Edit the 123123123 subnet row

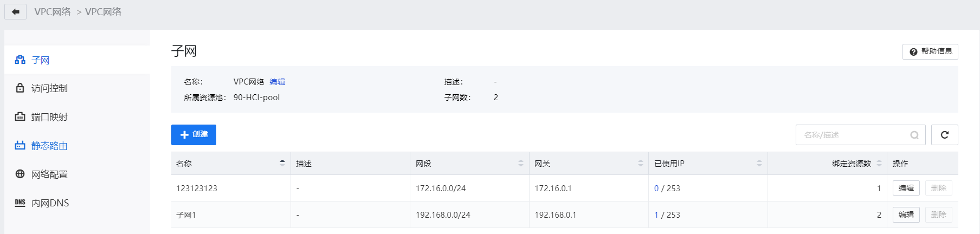pos(906,188)
